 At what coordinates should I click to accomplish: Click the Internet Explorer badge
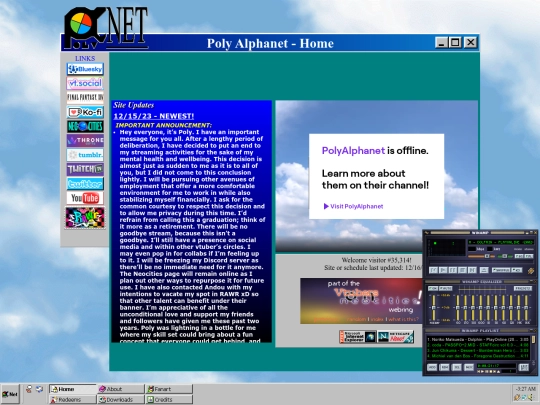click(x=357, y=336)
